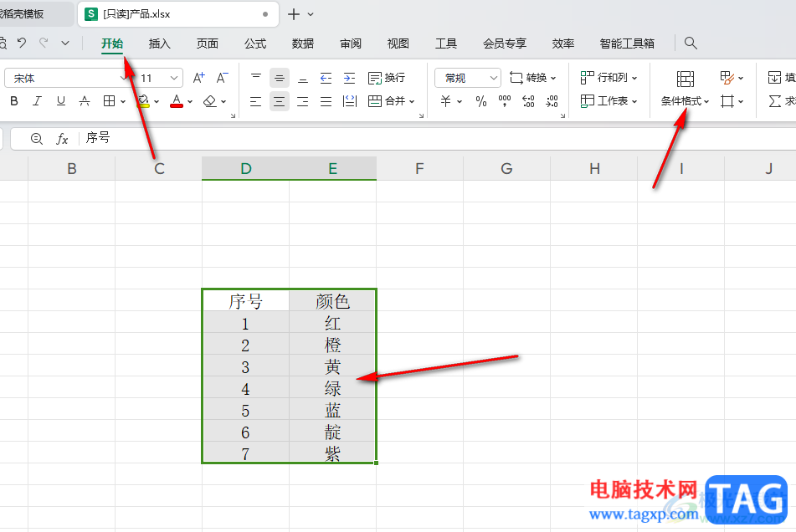Decrease indent icon
Screen dimensions: 796x532
point(326,78)
